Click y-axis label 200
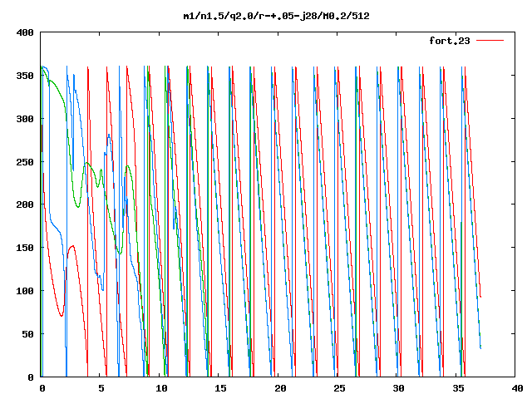 pyautogui.click(x=25, y=204)
